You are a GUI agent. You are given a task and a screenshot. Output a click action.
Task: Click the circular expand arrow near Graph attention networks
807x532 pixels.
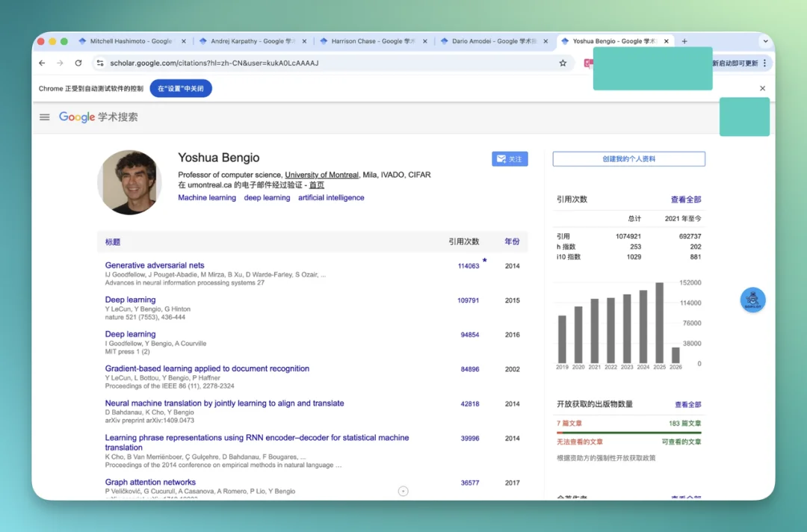pyautogui.click(x=403, y=491)
